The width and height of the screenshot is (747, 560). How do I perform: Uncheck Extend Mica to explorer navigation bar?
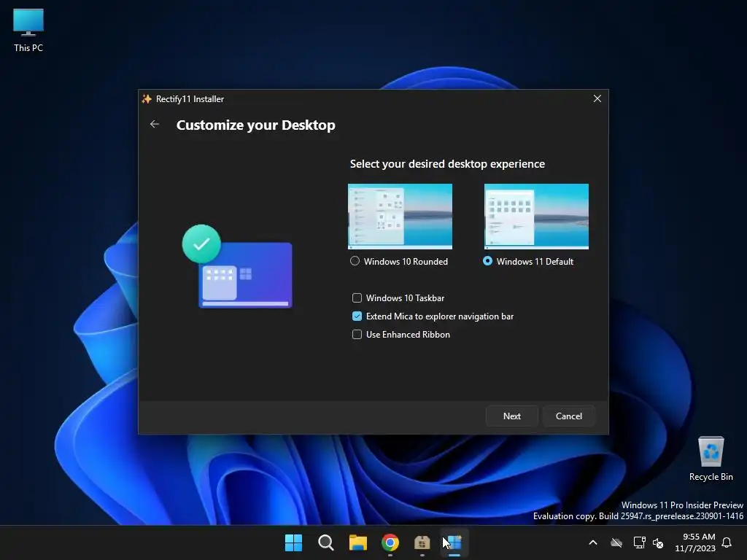point(357,316)
